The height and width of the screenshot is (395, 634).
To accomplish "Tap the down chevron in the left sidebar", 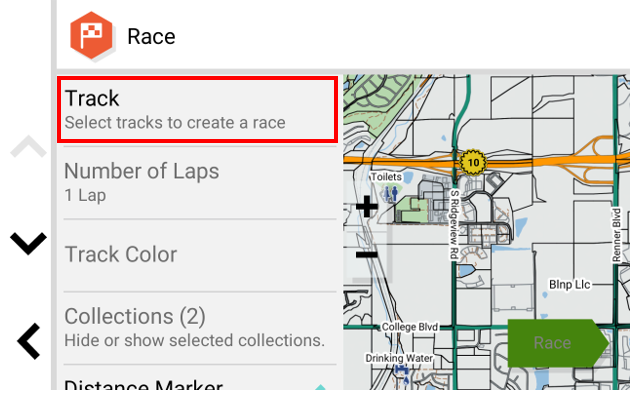I will coord(28,243).
